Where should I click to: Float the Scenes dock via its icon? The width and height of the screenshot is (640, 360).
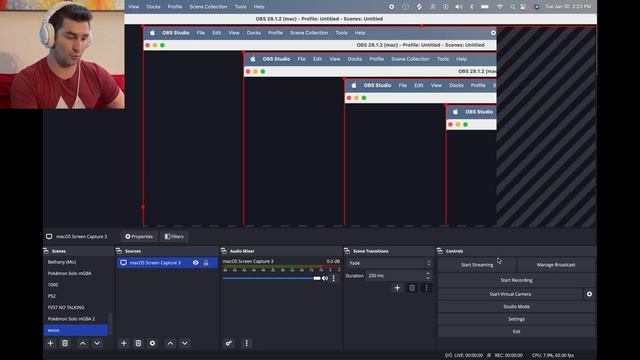[x=46, y=251]
